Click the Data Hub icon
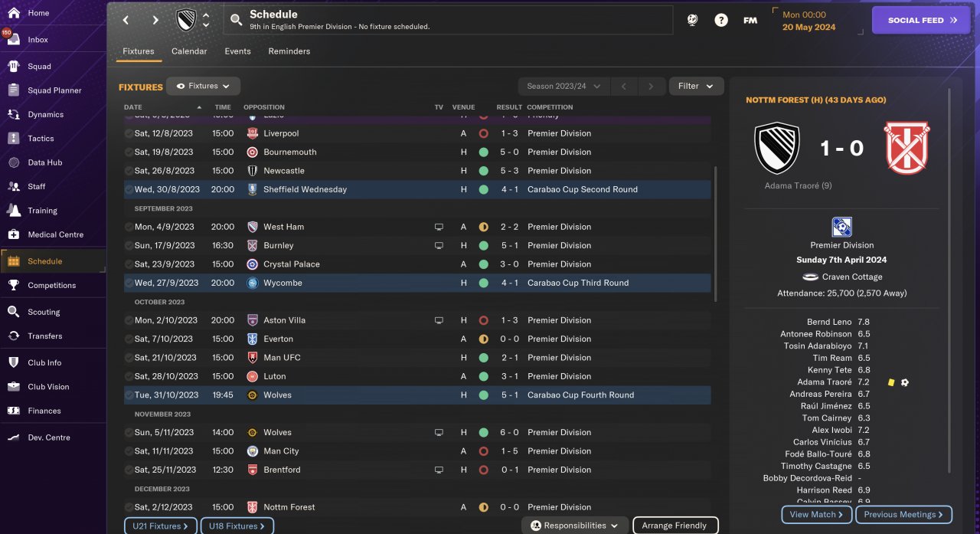 (x=13, y=162)
